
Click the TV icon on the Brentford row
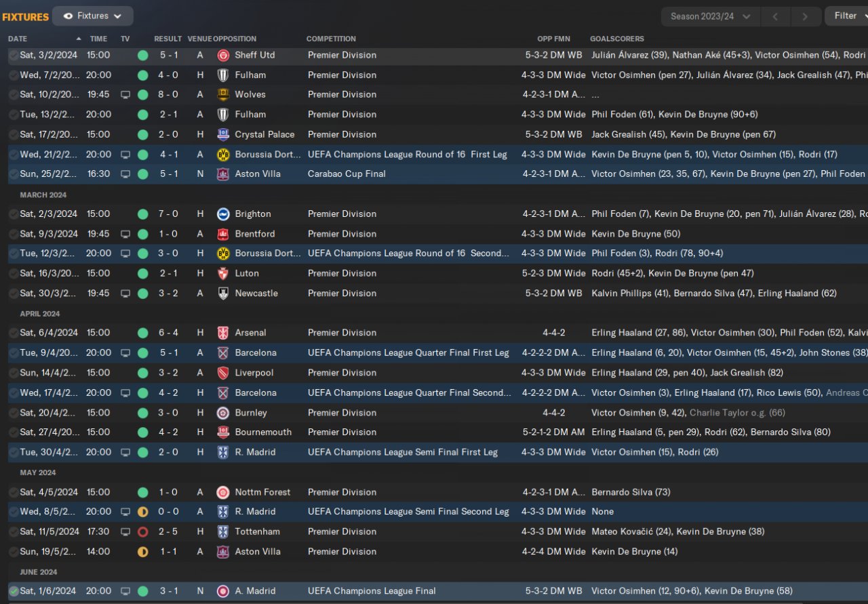tap(125, 234)
